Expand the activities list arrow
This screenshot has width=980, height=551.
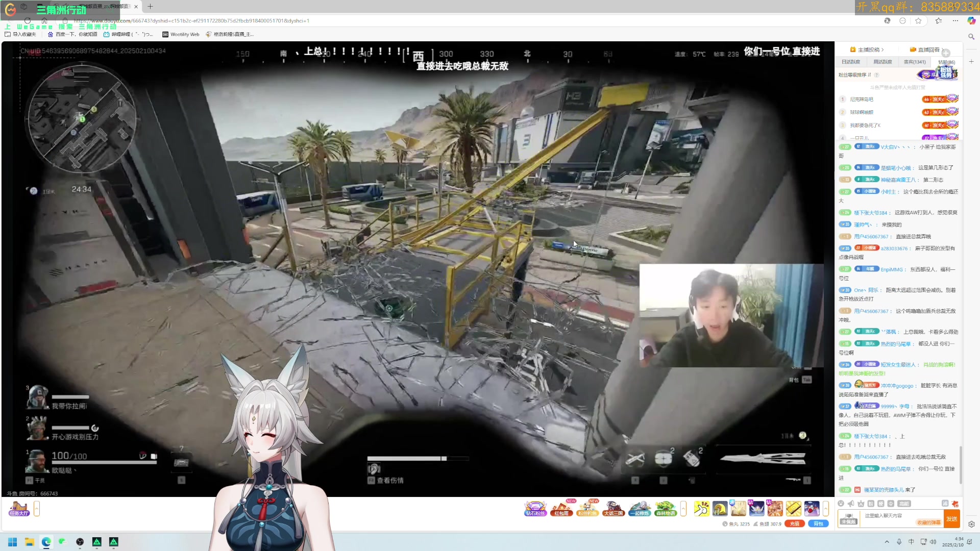coord(683,509)
